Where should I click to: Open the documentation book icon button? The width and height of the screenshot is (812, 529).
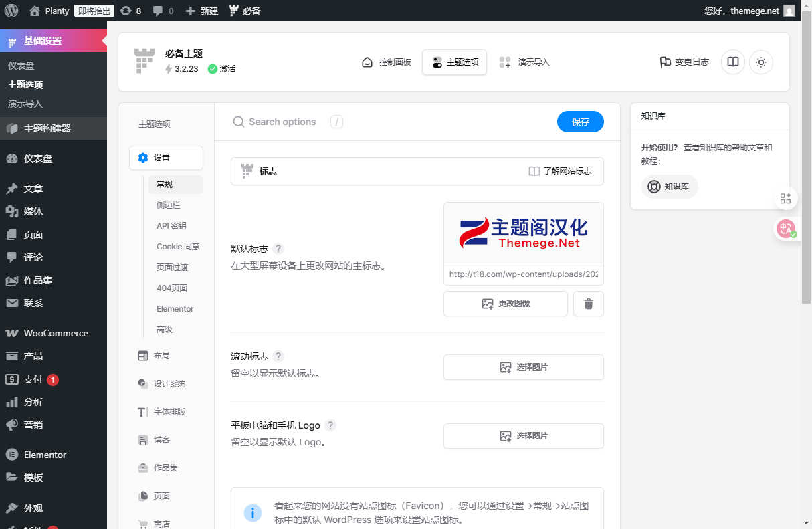click(x=733, y=62)
